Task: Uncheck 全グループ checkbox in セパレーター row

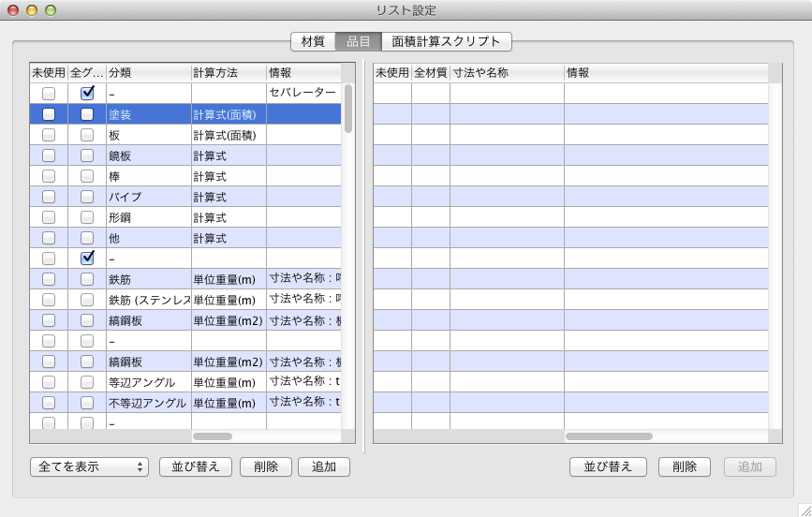Action: click(87, 94)
